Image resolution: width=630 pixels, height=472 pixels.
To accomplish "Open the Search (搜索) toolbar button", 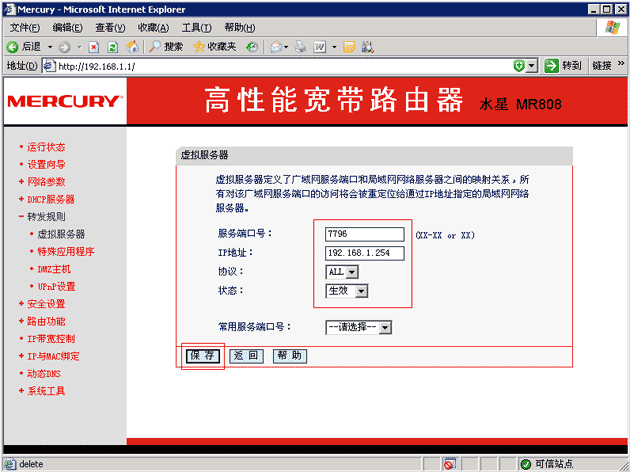I will pos(166,47).
